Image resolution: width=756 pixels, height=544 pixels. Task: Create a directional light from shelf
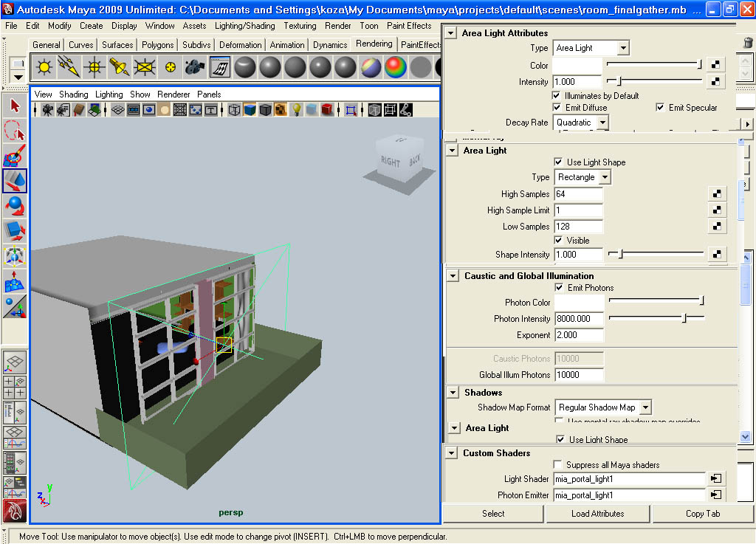point(69,67)
